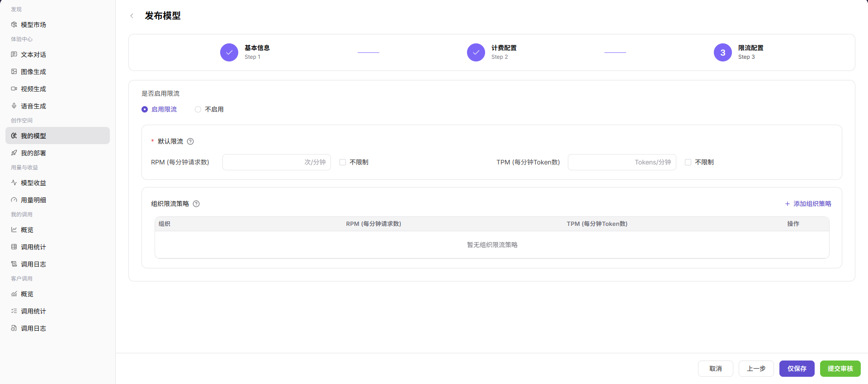Click the icon of 调用日志 under 客户调用
The width and height of the screenshot is (868, 384).
(x=14, y=328)
